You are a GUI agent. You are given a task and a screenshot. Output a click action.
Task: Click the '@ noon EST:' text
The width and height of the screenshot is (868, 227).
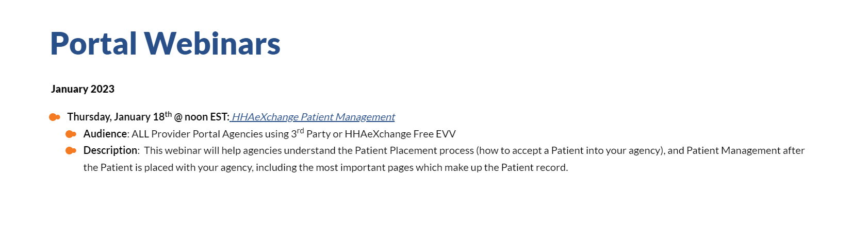click(202, 117)
